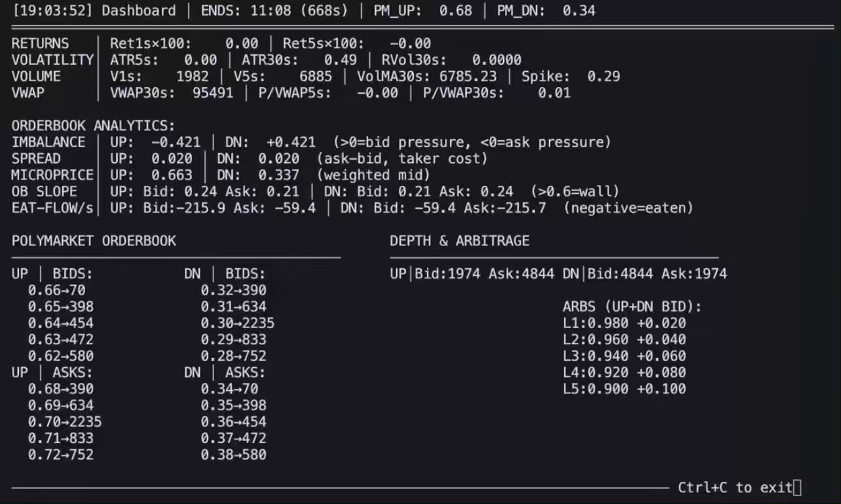Click the Dashboard title in the header

click(x=139, y=10)
